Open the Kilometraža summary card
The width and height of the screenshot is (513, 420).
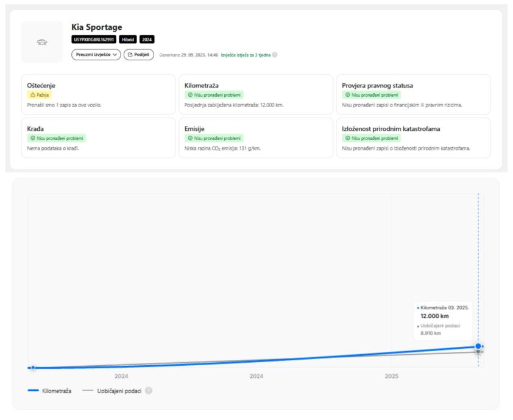(x=255, y=94)
